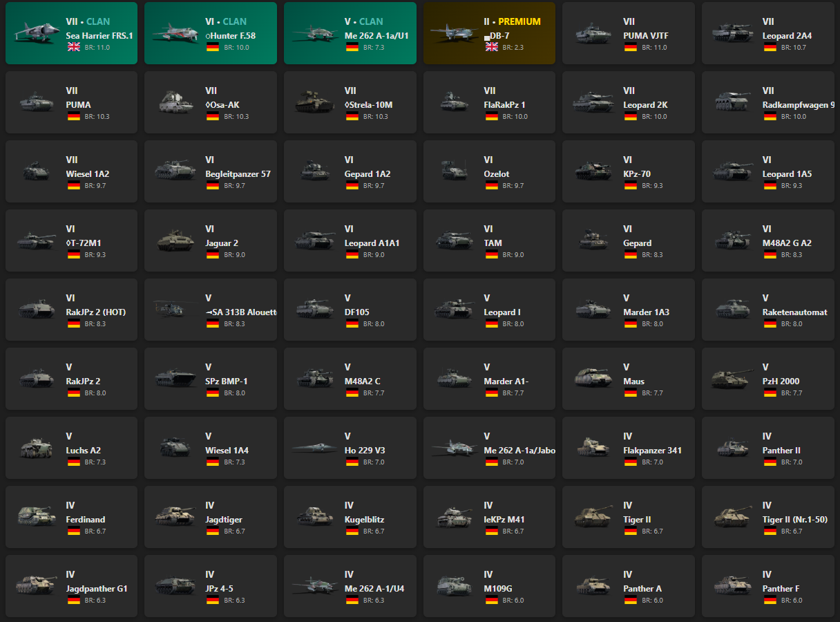Click the British flag on the DB-7 card
840x622 pixels.
491,47
